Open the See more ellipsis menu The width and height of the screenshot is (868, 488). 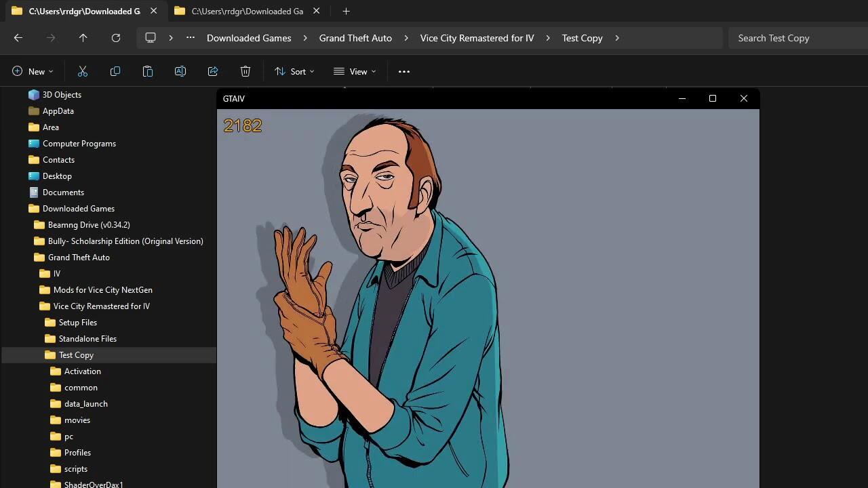[404, 71]
